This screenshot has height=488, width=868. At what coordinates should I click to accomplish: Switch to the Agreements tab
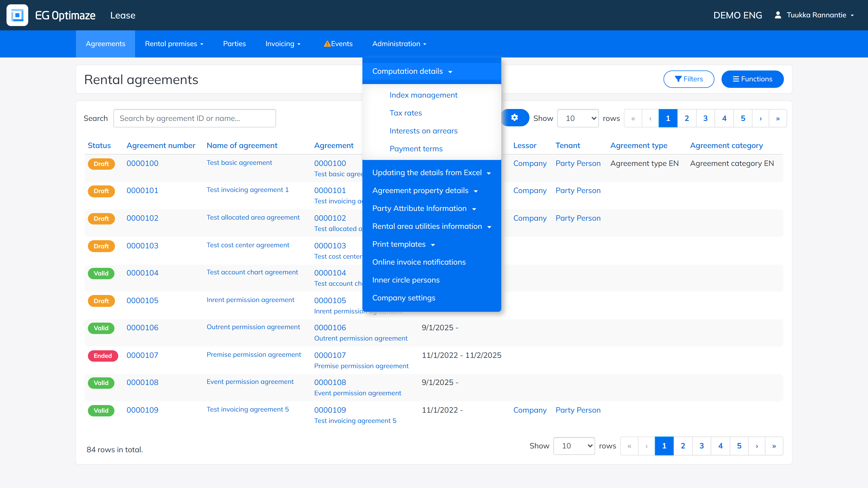pyautogui.click(x=106, y=44)
